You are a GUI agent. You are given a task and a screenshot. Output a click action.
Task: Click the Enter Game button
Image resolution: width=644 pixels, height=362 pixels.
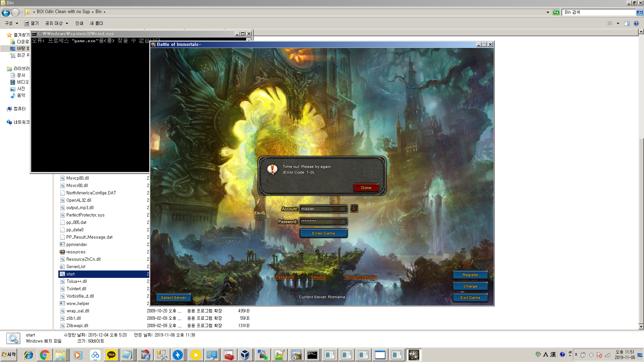coord(323,233)
